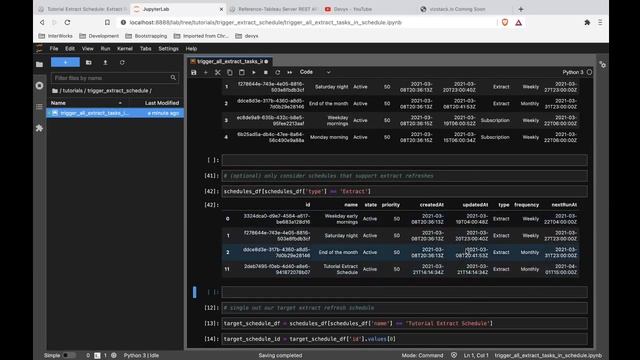Open the cell type Code dropdown
The width and height of the screenshot is (640, 360).
pos(315,72)
